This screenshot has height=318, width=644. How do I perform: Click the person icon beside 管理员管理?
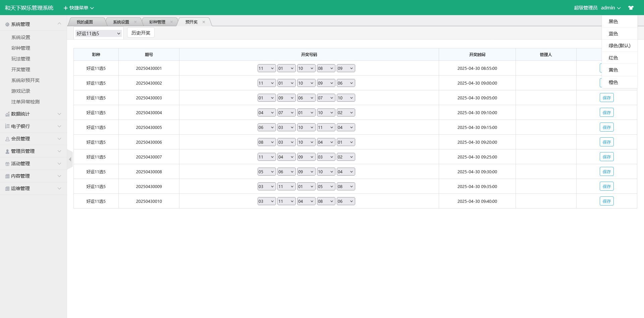pos(7,151)
